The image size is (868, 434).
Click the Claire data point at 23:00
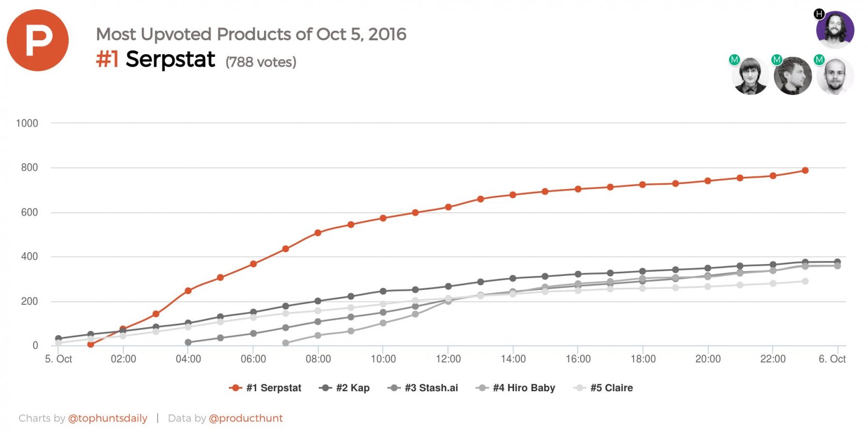[805, 282]
